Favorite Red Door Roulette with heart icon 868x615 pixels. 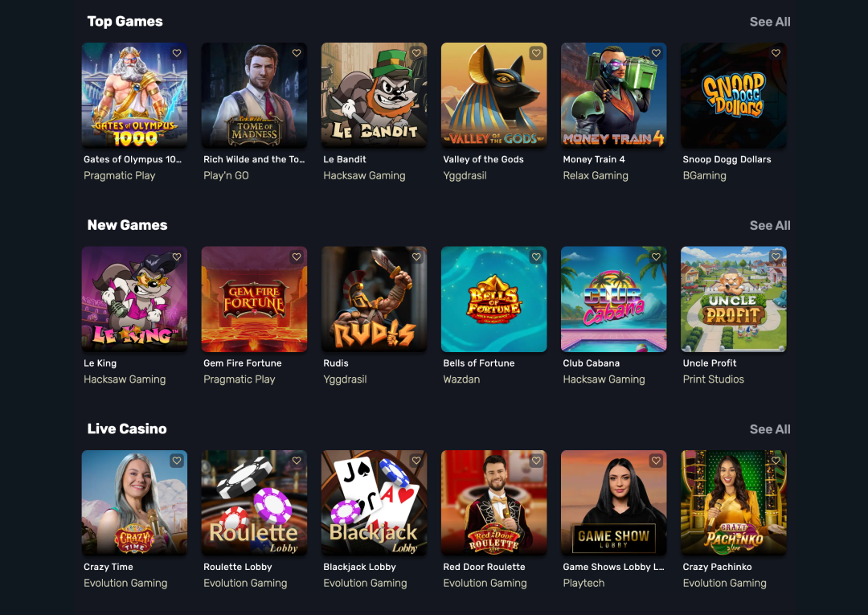pyautogui.click(x=536, y=461)
